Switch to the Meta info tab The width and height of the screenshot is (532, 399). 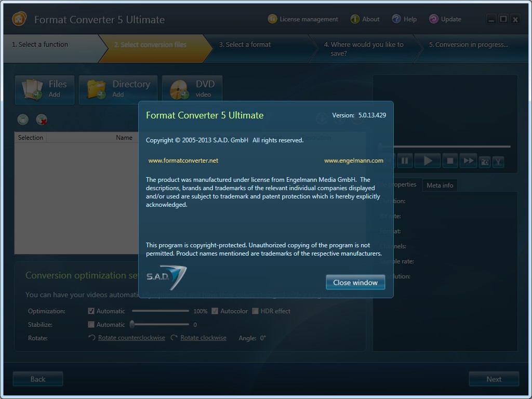pos(440,185)
